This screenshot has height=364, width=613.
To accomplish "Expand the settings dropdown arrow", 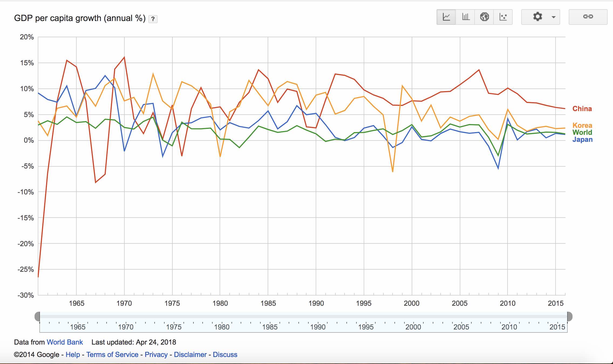I will coord(554,17).
